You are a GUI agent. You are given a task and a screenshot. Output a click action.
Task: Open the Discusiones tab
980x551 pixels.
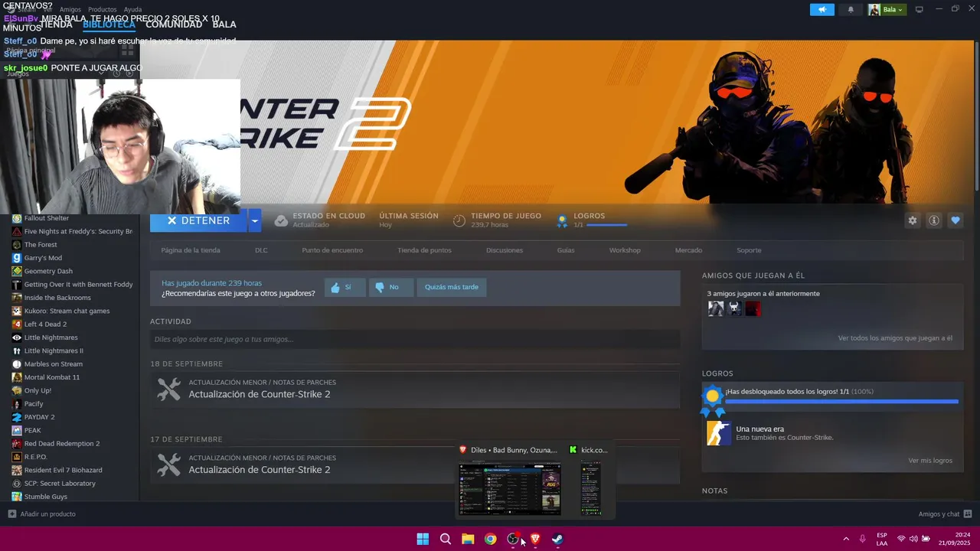pos(505,250)
